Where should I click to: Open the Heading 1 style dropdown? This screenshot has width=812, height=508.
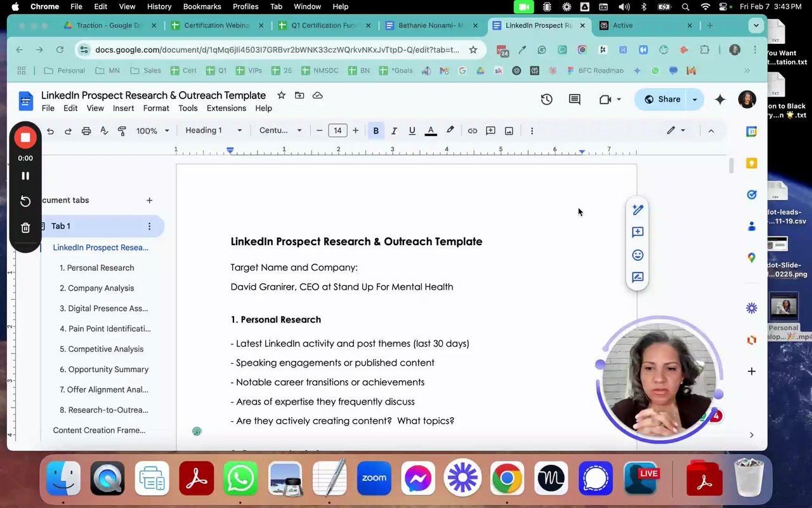(x=214, y=131)
